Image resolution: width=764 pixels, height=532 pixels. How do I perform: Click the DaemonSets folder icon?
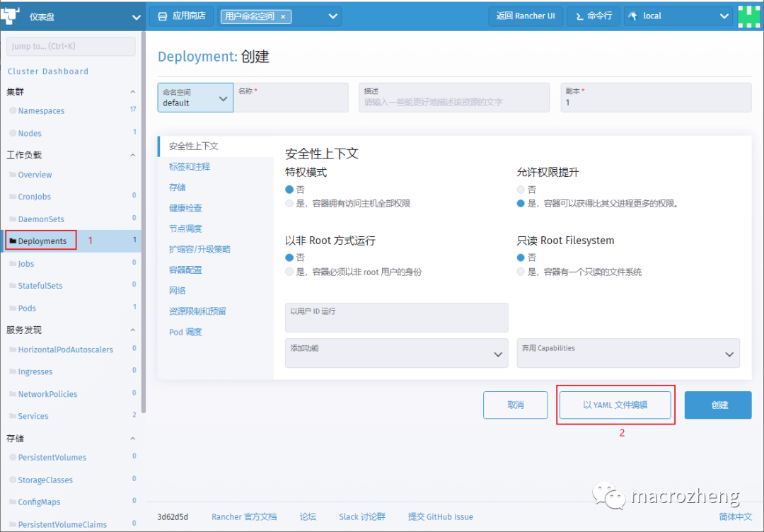coord(13,219)
